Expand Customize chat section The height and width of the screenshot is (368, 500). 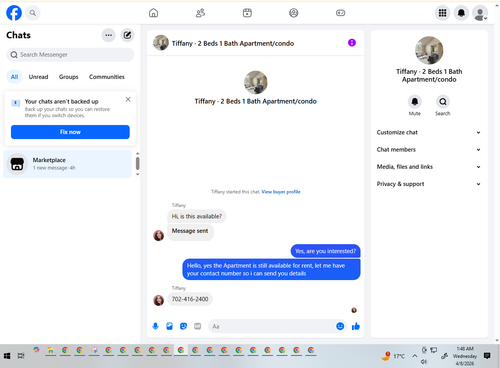click(x=429, y=132)
